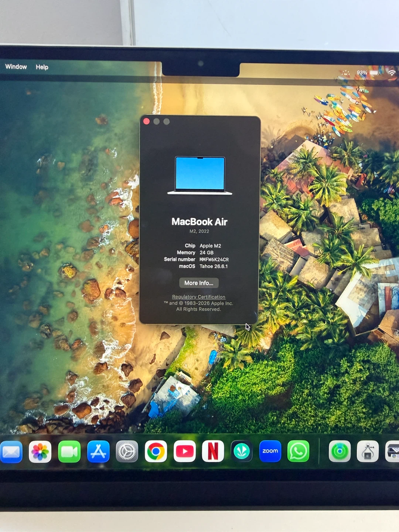
Task: Click the battery status icon
Action: coord(375,73)
